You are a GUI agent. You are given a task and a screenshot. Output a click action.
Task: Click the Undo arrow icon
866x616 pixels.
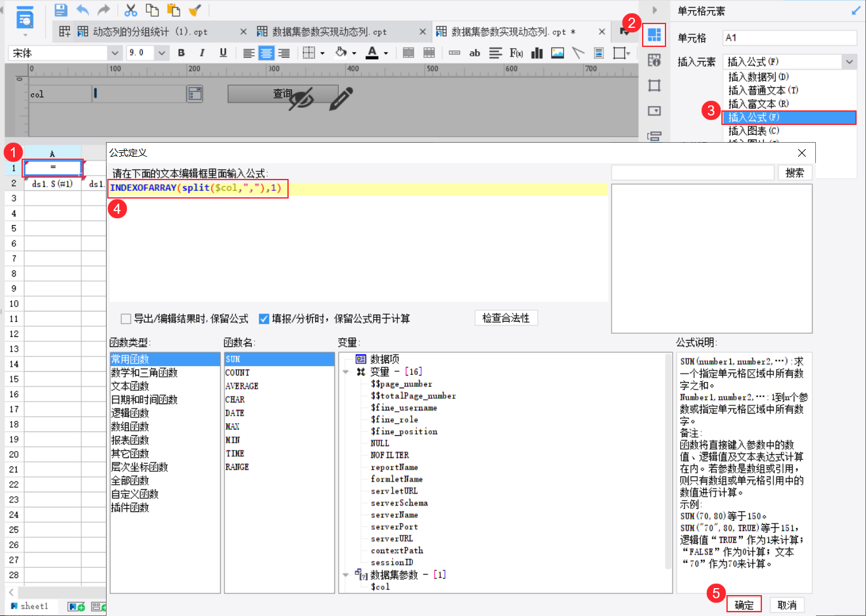(x=82, y=10)
